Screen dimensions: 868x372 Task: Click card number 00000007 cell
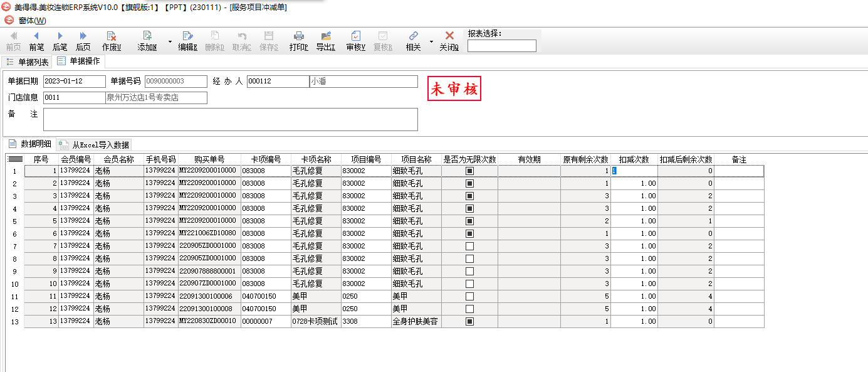coord(266,321)
